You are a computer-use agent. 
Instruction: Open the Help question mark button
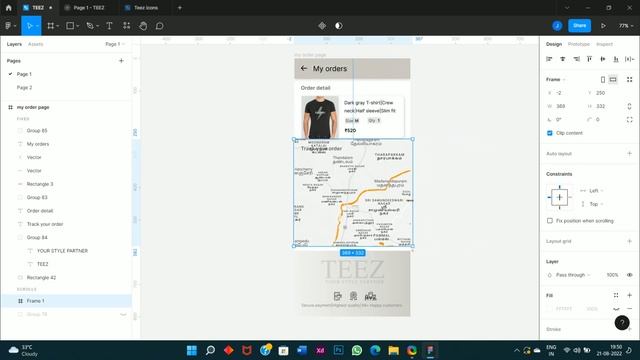[x=622, y=323]
